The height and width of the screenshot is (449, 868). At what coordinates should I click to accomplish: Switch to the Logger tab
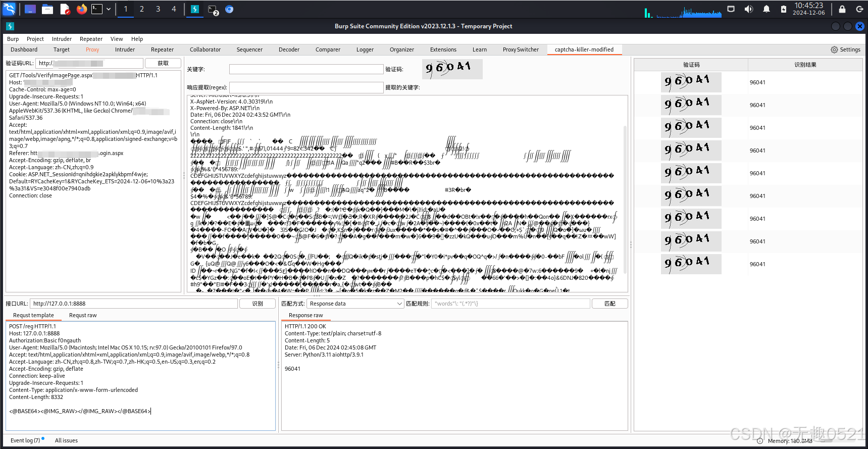[365, 49]
